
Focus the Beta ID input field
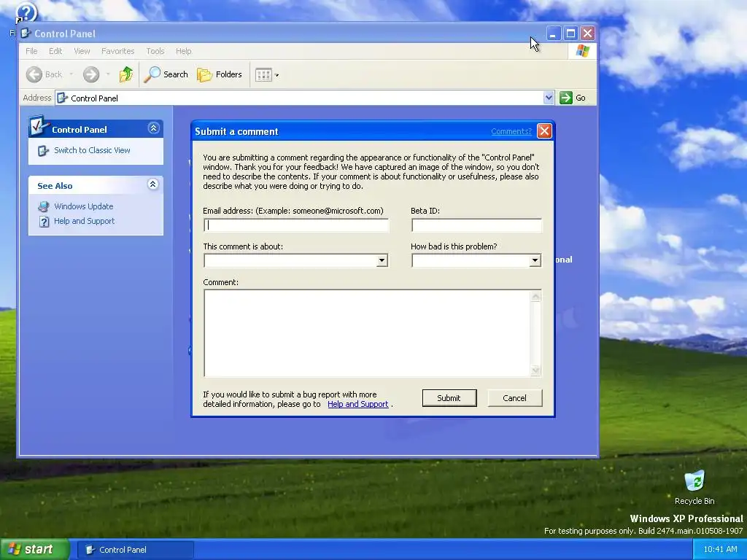click(476, 225)
